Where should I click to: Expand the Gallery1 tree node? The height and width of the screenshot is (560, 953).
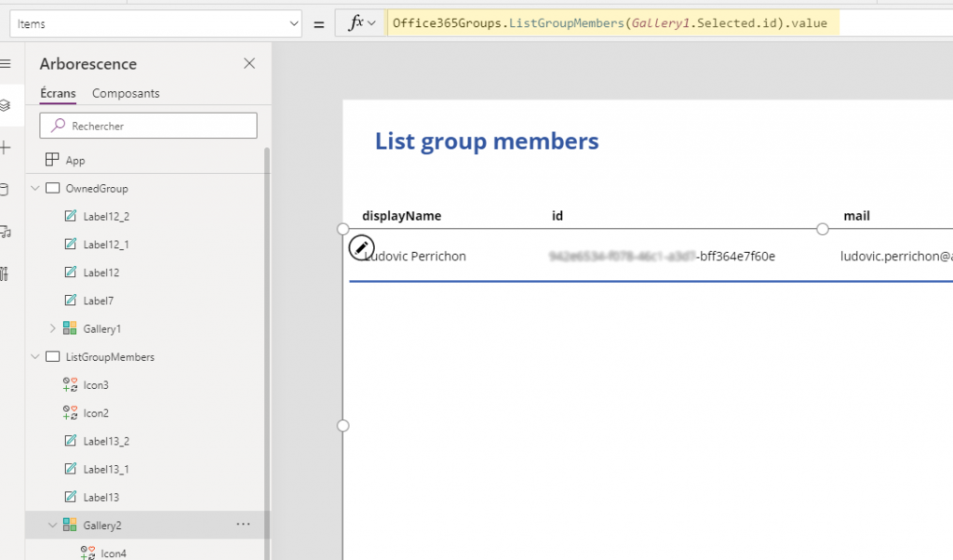[52, 328]
